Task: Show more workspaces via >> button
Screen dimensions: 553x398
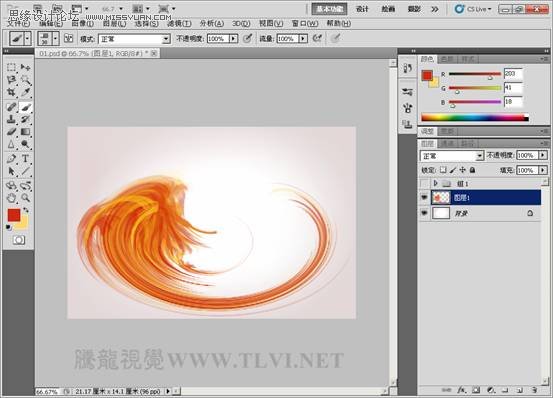Action: pyautogui.click(x=435, y=9)
